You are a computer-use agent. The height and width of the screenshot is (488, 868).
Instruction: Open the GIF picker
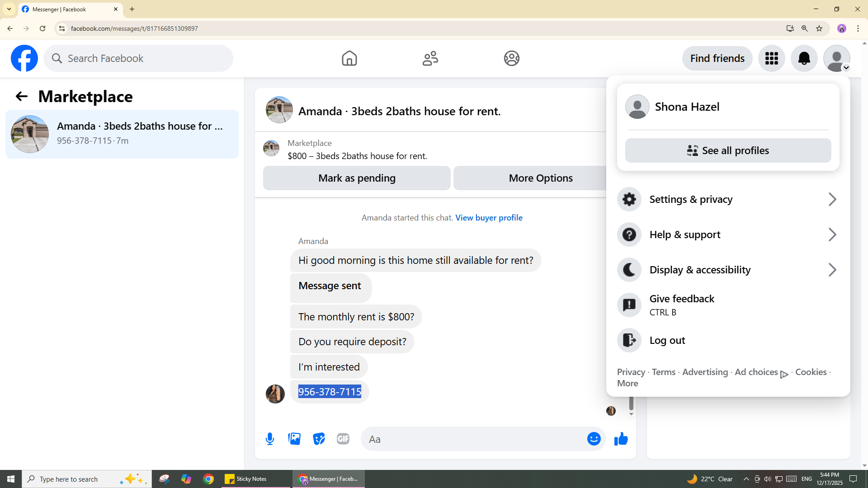tap(343, 439)
